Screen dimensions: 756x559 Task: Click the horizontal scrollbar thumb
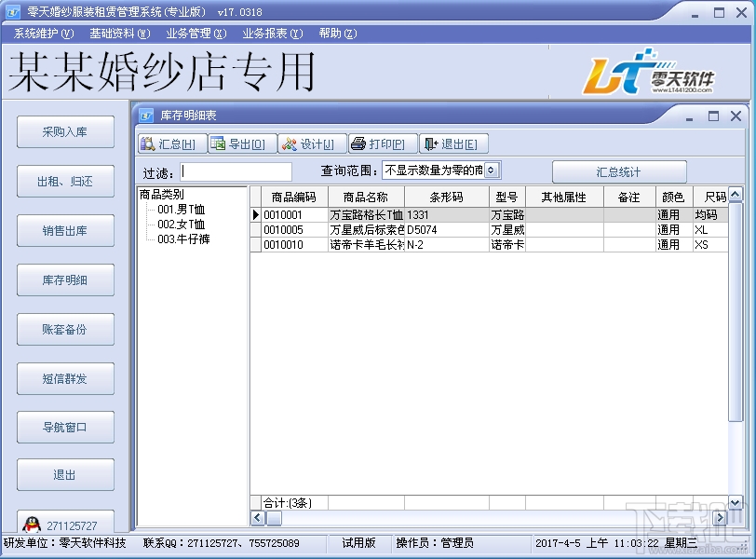click(x=275, y=518)
